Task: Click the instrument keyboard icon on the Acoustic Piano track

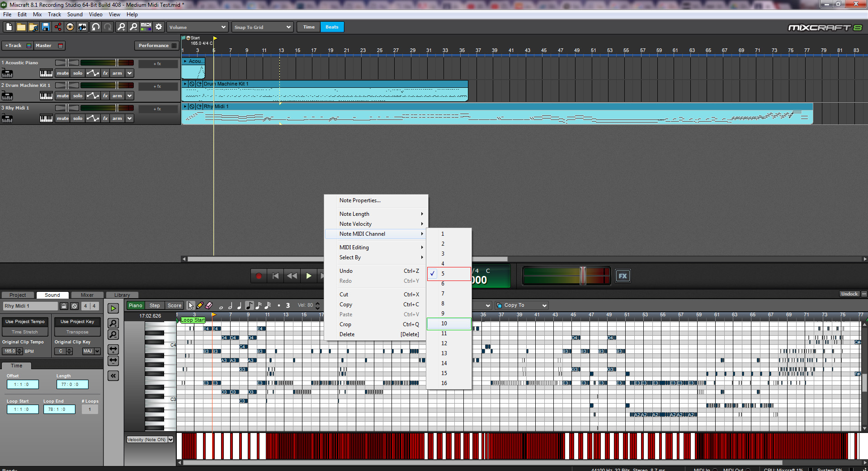Action: click(46, 73)
